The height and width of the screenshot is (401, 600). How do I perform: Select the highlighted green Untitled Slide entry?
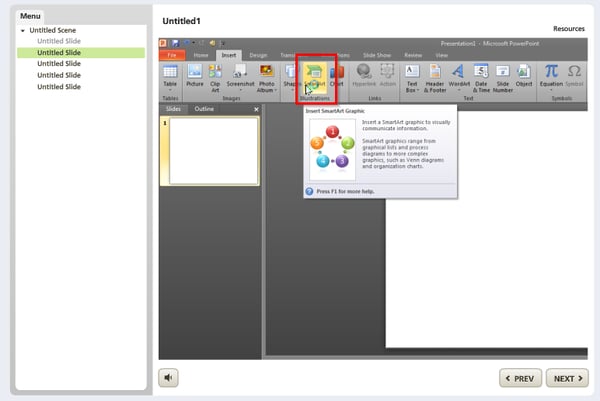[81, 52]
